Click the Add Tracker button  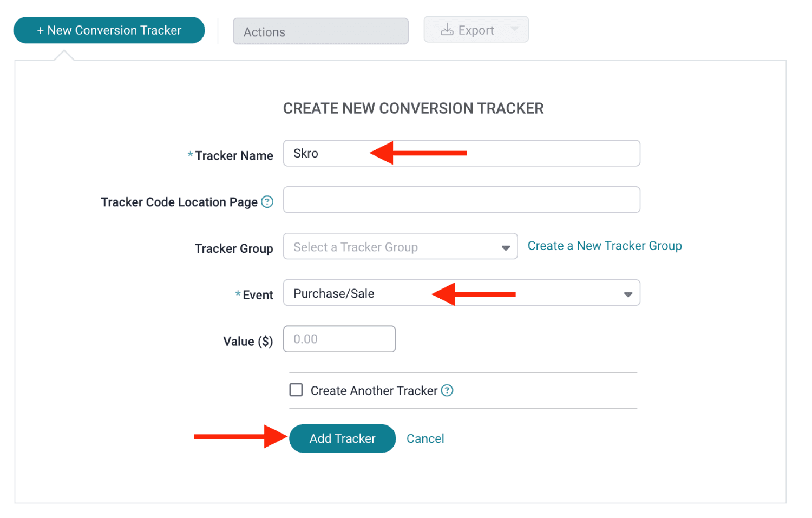pyautogui.click(x=342, y=438)
